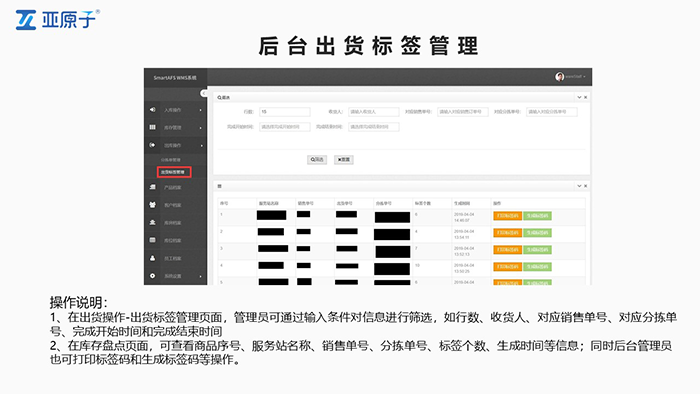Open the 系统设置 sidebar menu

pyautogui.click(x=175, y=276)
